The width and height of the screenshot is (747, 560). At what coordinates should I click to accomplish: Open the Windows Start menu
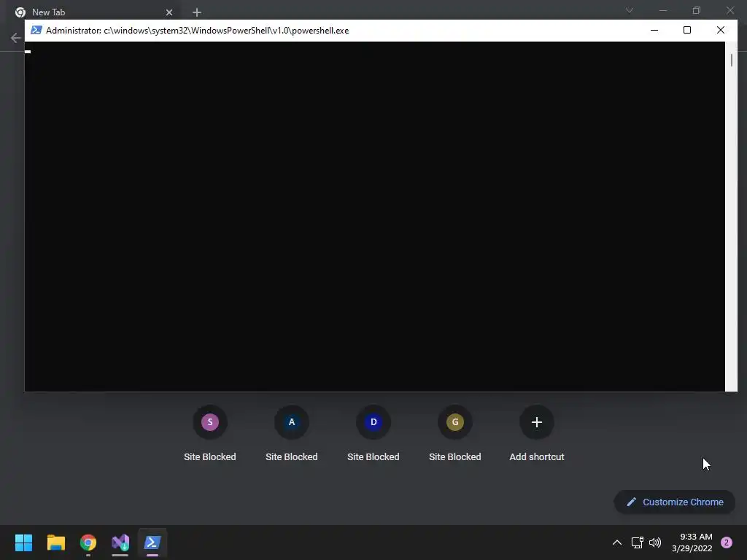pyautogui.click(x=23, y=542)
